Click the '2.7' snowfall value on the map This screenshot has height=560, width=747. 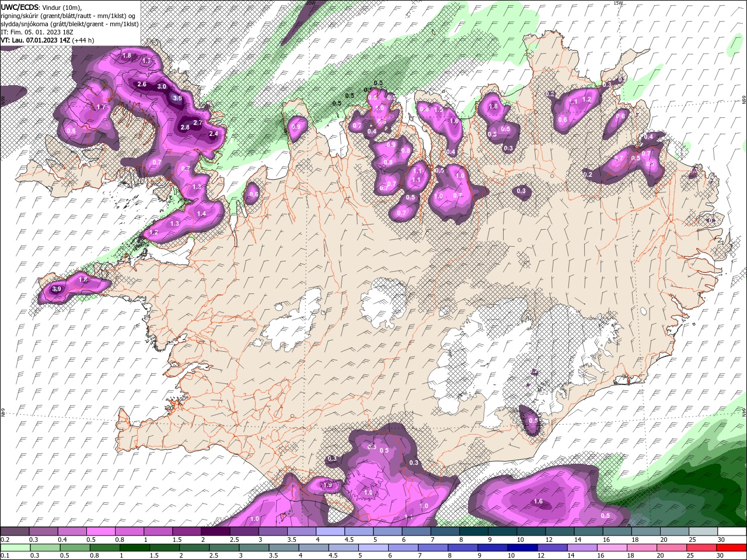197,123
